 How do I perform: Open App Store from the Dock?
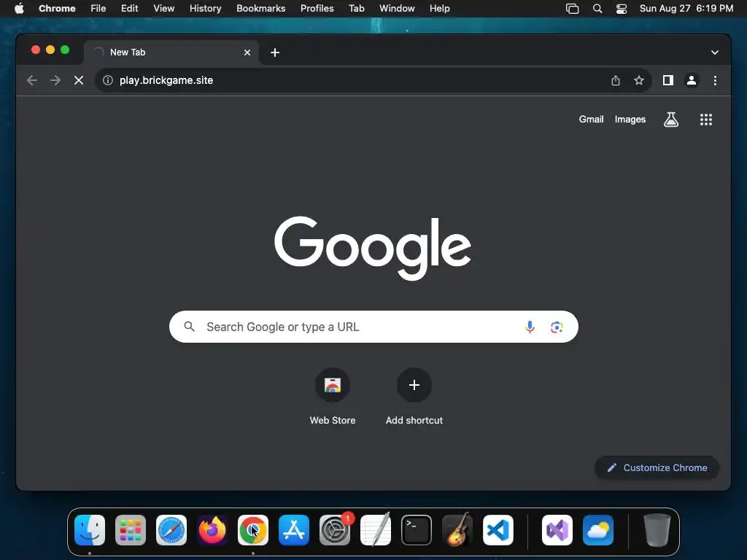294,530
